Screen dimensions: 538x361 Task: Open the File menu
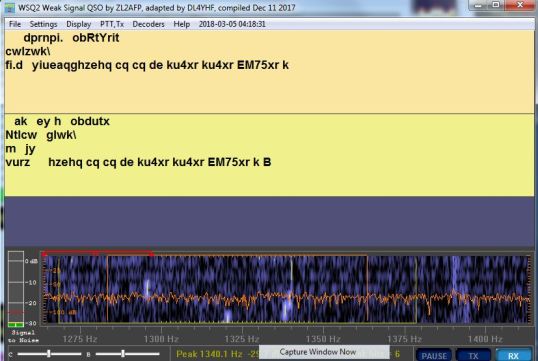pyautogui.click(x=15, y=24)
